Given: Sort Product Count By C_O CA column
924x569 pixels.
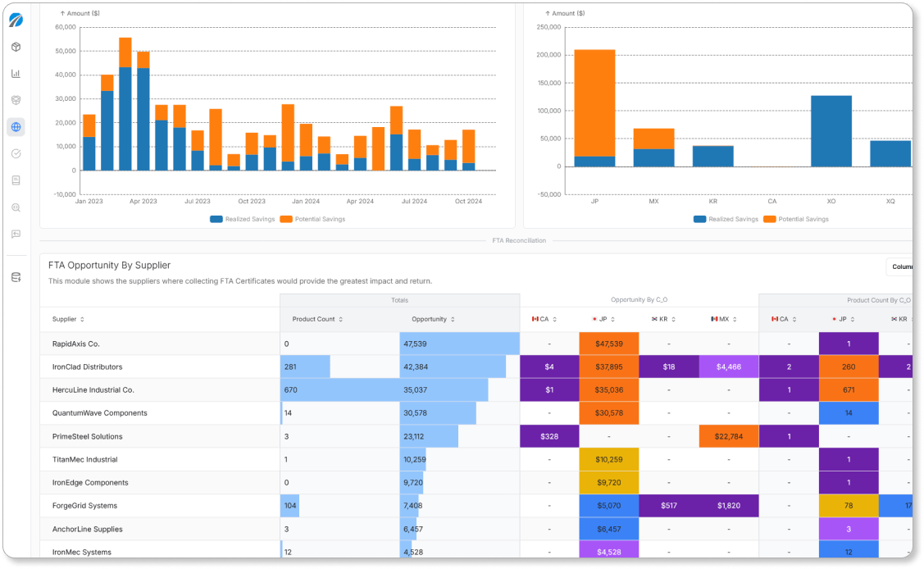Looking at the screenshot, I should 784,319.
